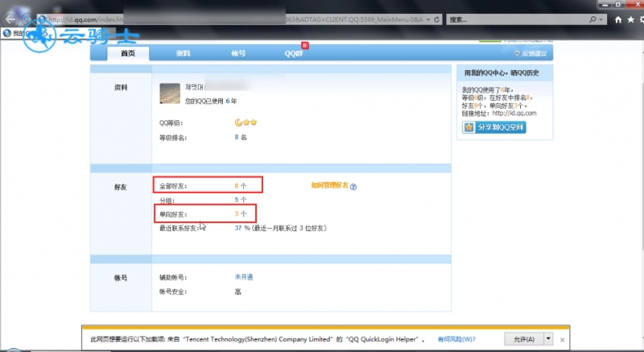Switch to the 资料 tab
The image size is (644, 352).
[x=184, y=53]
